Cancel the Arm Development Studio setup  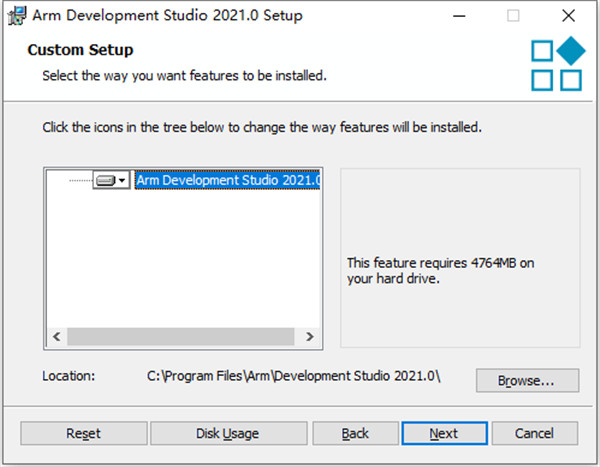[535, 433]
